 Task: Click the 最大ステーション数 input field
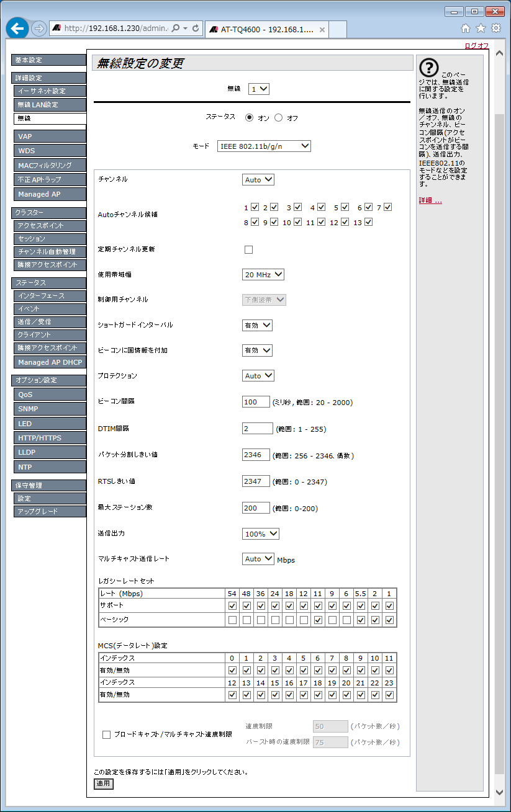256,508
